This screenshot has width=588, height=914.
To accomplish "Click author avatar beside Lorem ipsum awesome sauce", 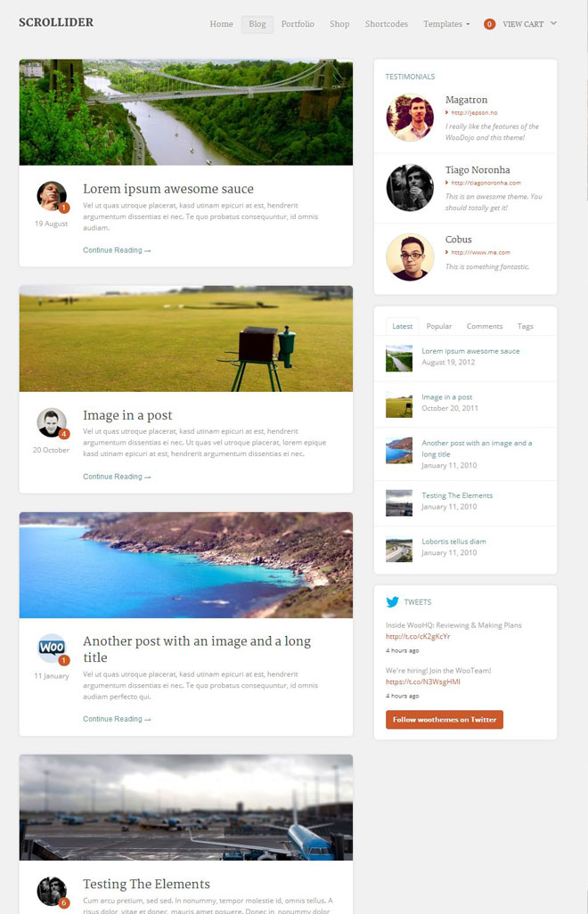I will [52, 195].
